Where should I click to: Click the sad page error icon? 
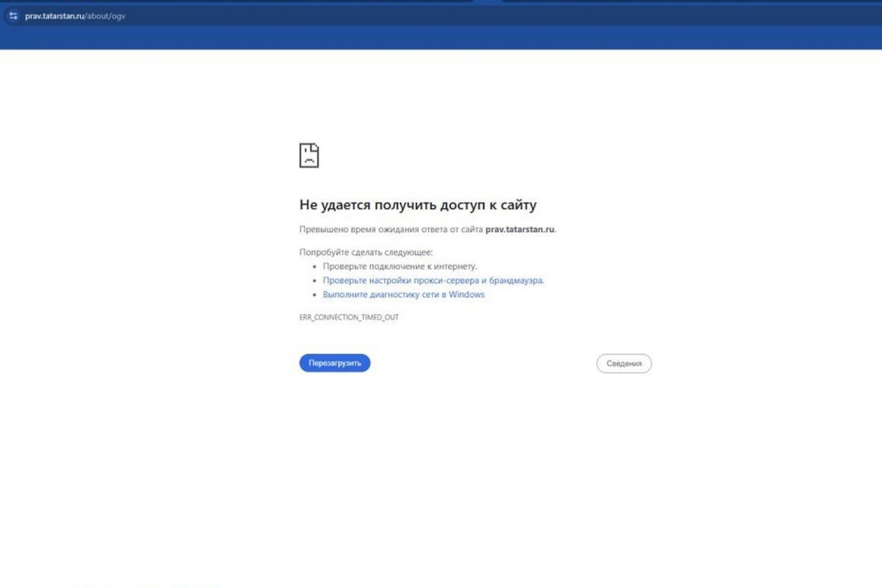click(309, 156)
